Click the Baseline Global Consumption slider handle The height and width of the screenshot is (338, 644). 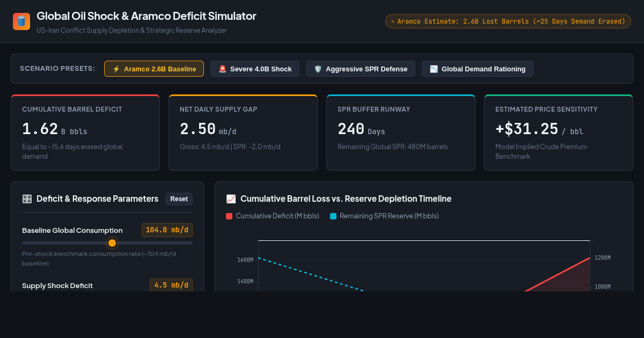(112, 243)
